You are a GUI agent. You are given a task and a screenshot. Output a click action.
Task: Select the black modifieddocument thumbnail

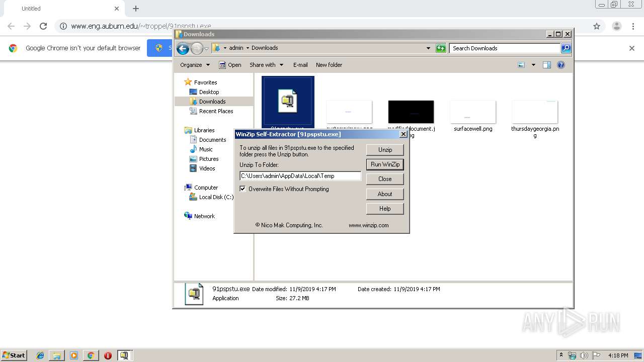(x=411, y=112)
